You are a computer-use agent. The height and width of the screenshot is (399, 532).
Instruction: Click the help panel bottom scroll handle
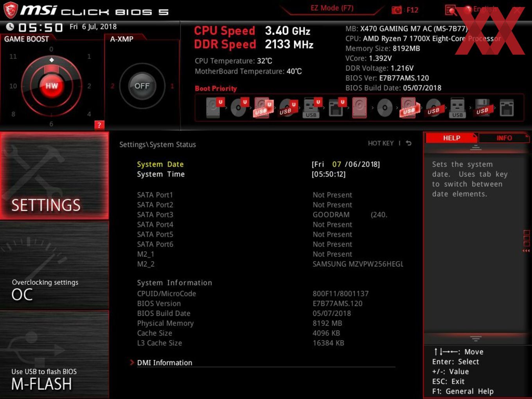476,338
